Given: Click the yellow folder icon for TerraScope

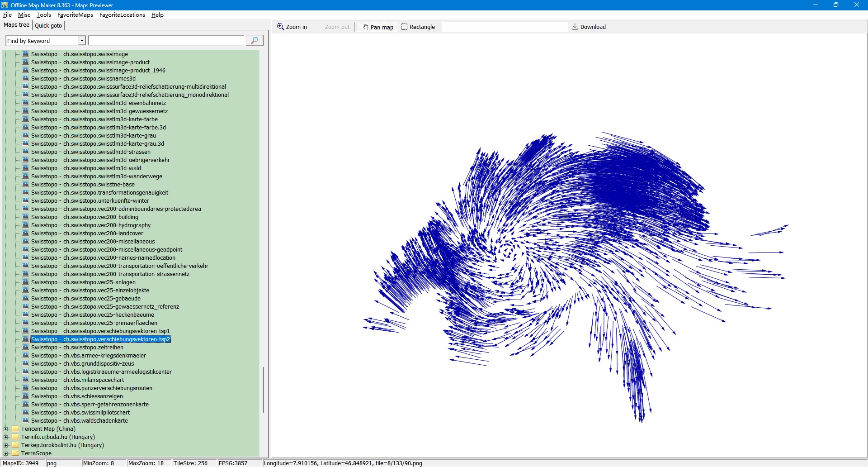Looking at the screenshot, I should pyautogui.click(x=16, y=453).
